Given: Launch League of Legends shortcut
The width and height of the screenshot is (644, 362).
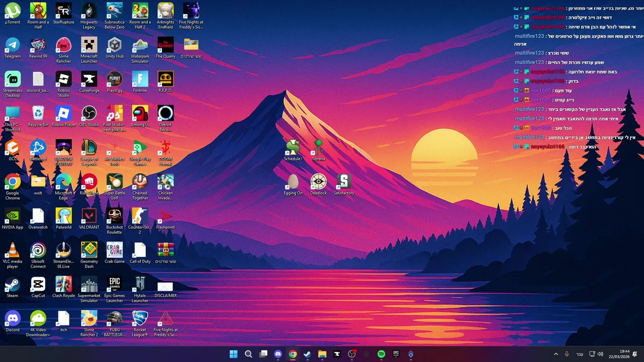Looking at the screenshot, I should (89, 153).
